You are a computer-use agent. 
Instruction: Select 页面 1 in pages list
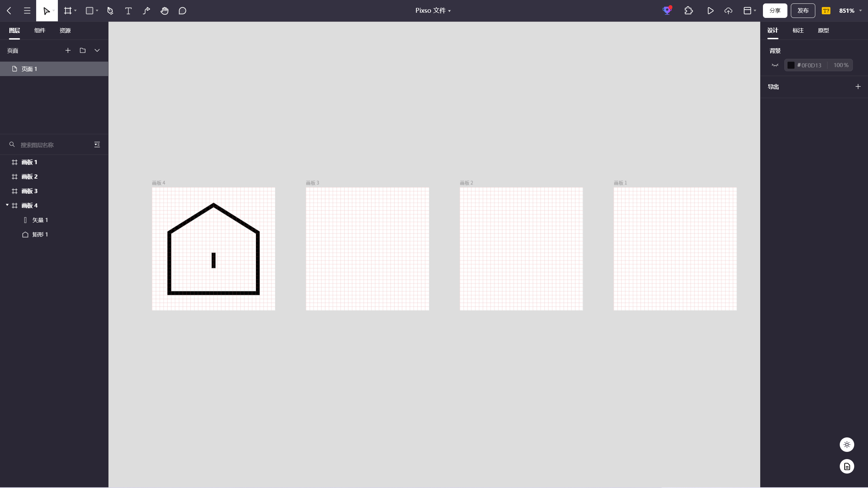tap(54, 69)
